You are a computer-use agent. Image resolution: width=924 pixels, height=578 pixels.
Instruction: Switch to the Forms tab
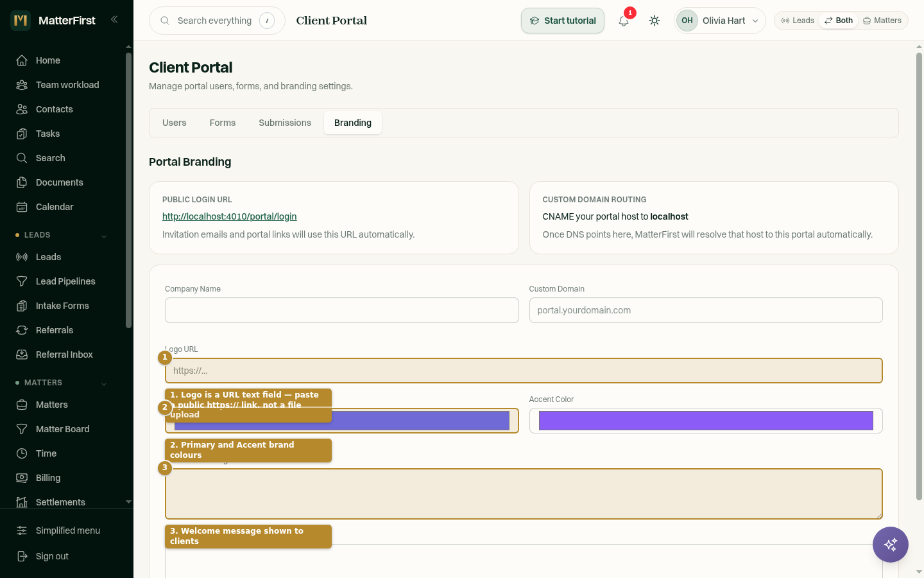tap(223, 123)
